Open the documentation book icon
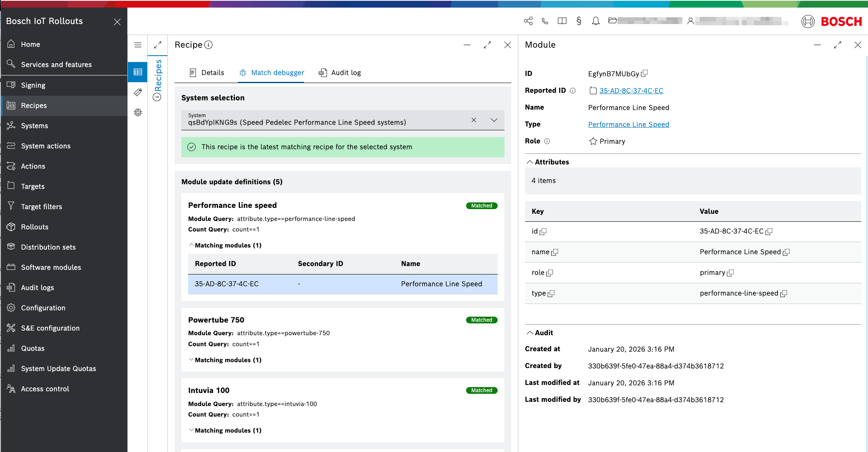 click(562, 21)
